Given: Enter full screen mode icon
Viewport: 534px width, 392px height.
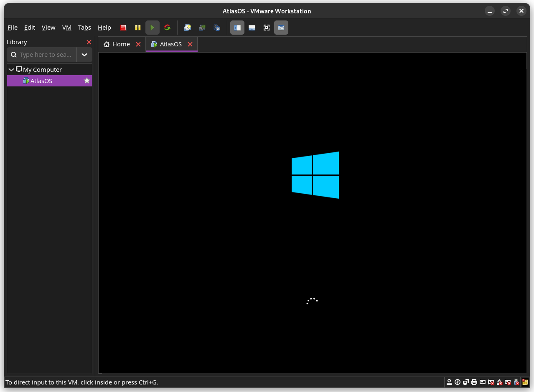Looking at the screenshot, I should click(x=267, y=28).
